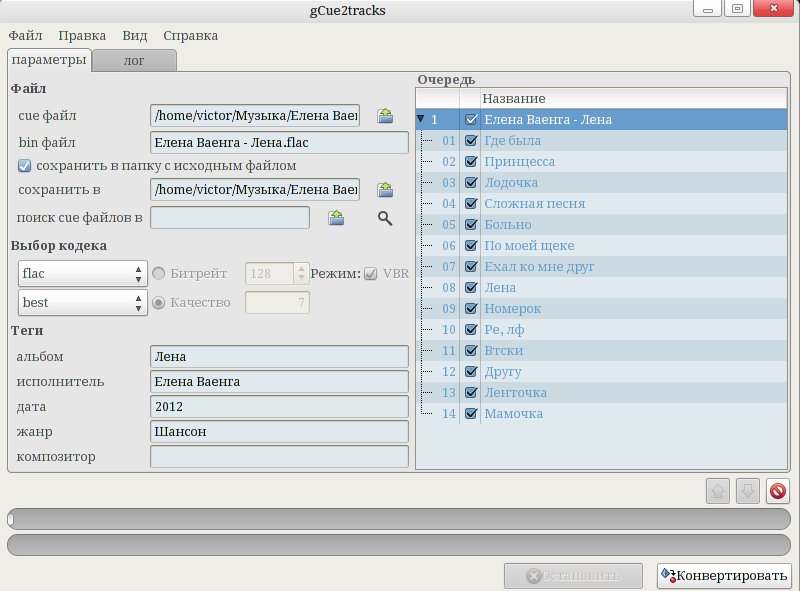This screenshot has height=591, width=800.
Task: Move selected queue item up
Action: pyautogui.click(x=718, y=491)
